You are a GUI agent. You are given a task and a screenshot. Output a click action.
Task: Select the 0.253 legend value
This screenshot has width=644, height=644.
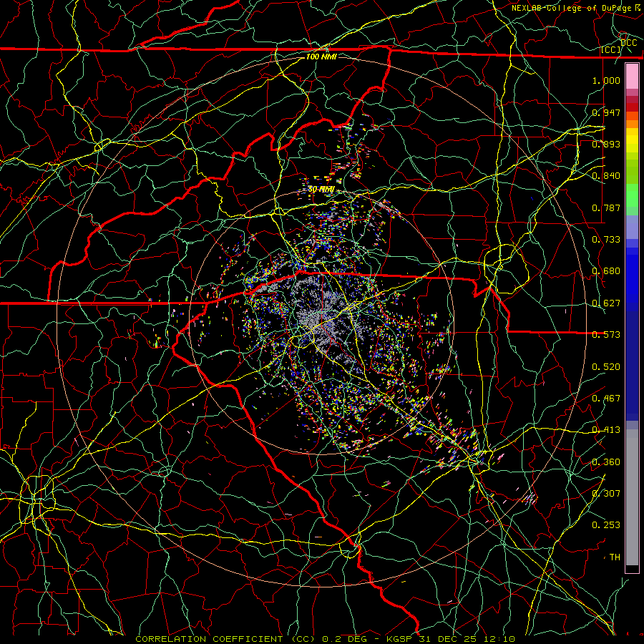click(606, 525)
